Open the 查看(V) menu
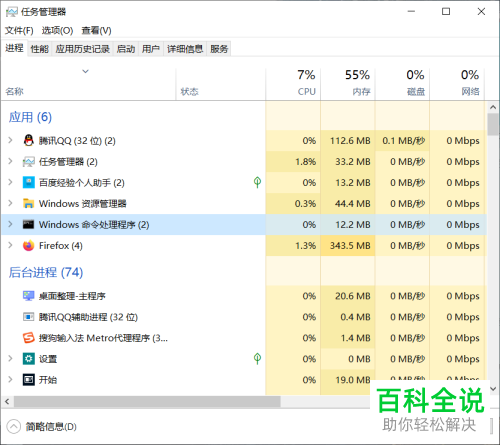 click(x=96, y=31)
